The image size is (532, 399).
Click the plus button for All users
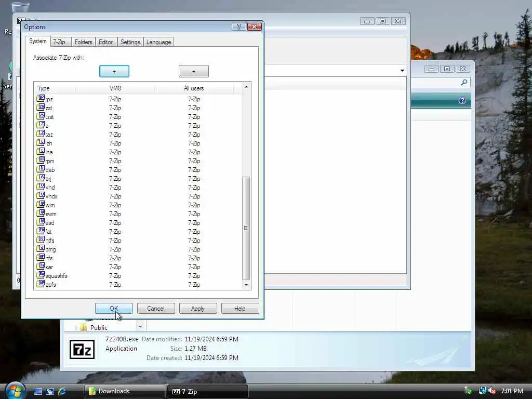194,71
